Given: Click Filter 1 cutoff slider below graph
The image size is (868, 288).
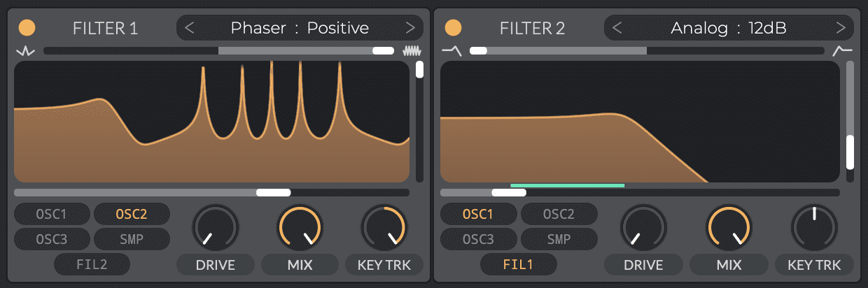Looking at the screenshot, I should click(x=211, y=192).
